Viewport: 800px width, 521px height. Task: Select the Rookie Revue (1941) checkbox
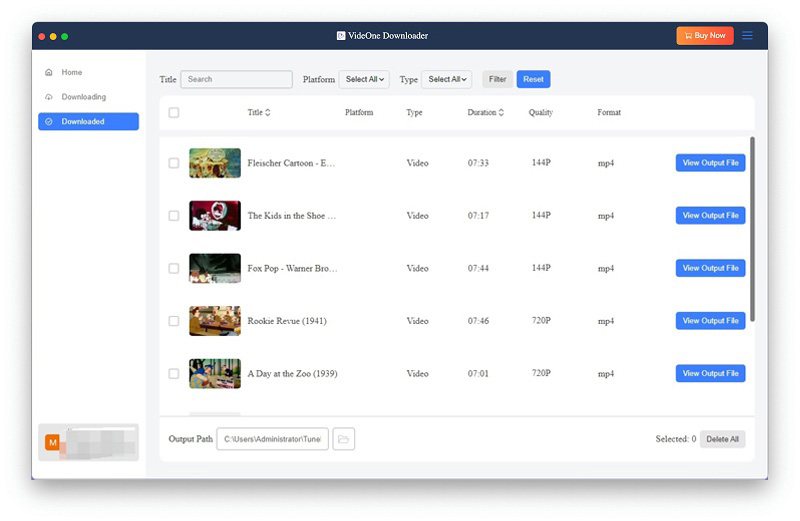174,321
